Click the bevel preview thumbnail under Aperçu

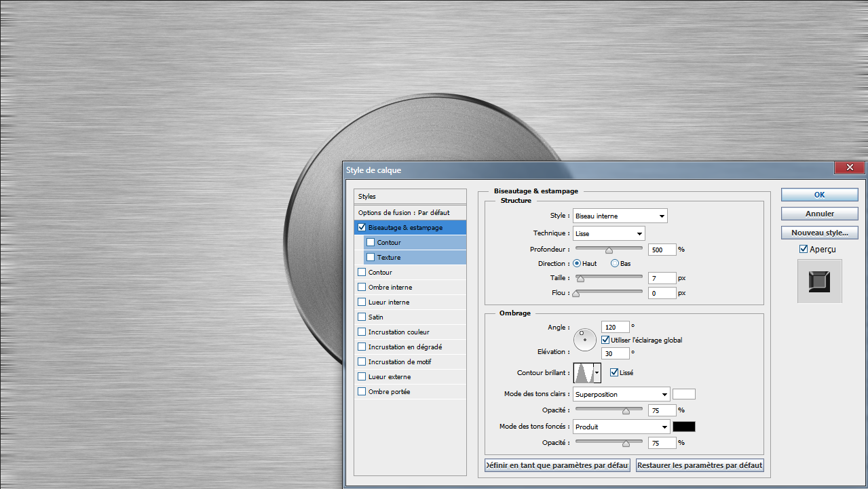[x=819, y=281]
